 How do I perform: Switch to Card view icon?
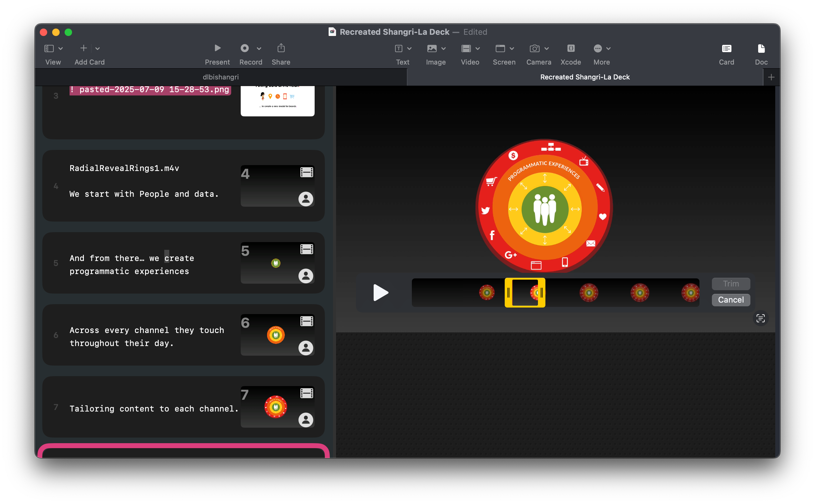click(x=726, y=49)
